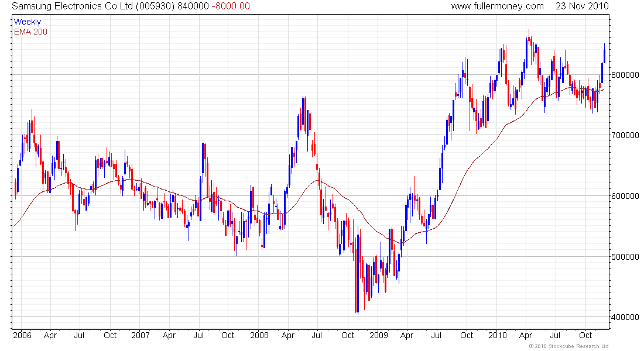Click the 500000 price axis label

(x=625, y=257)
